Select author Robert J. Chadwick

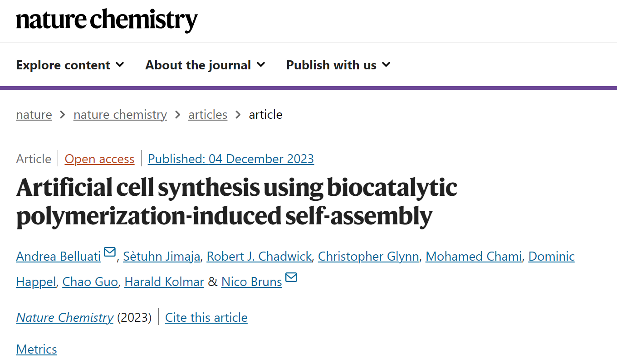coord(259,257)
